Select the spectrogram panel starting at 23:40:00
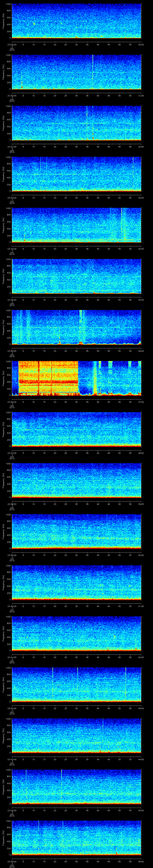The image size is (153, 868). (x=76, y=582)
